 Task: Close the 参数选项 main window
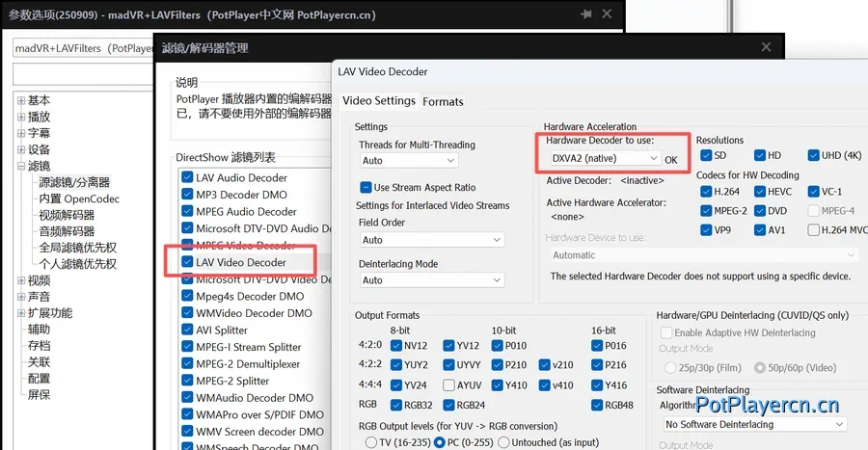click(x=608, y=13)
